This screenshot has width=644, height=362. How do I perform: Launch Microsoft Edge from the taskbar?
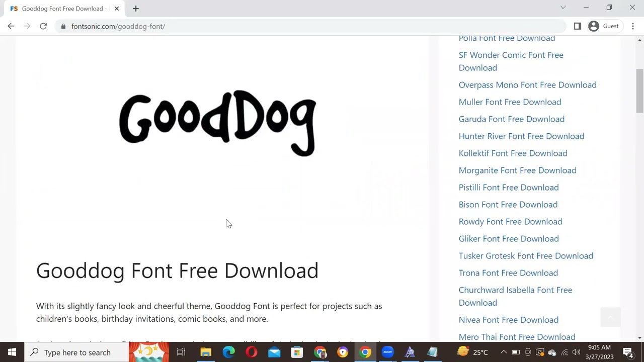[228, 352]
